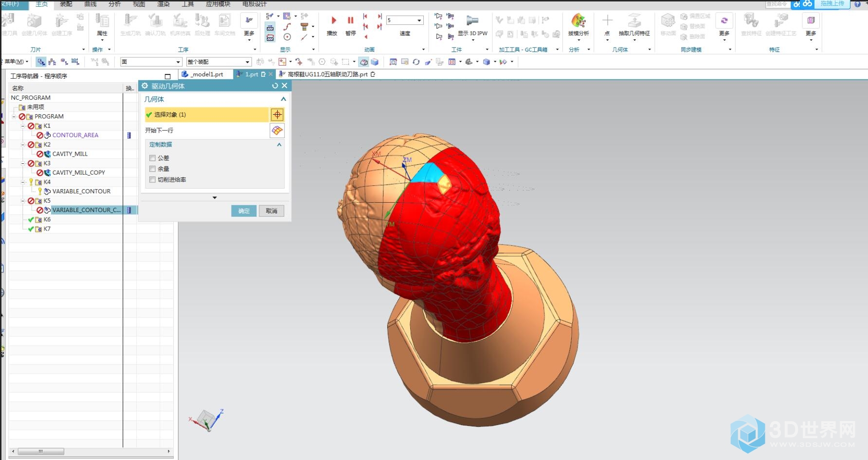Viewport: 868px width, 460px height.
Task: Enable the 余量 checkbox
Action: (153, 169)
